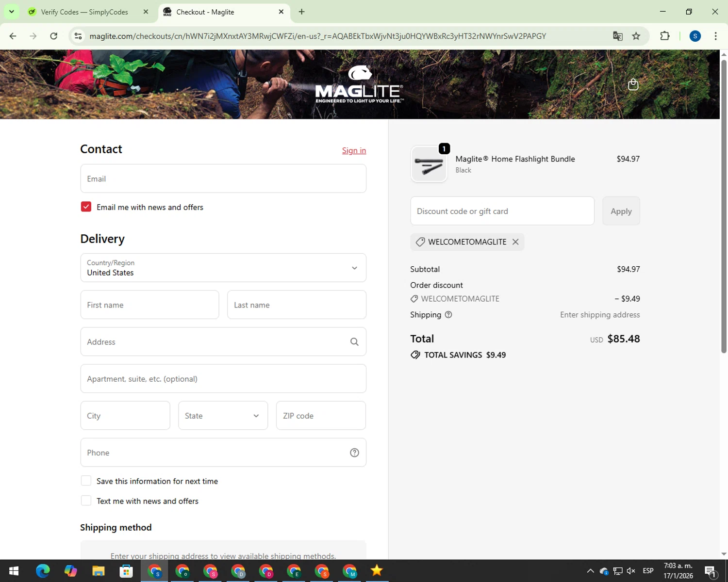Focus the ZIP code field

[x=321, y=416]
